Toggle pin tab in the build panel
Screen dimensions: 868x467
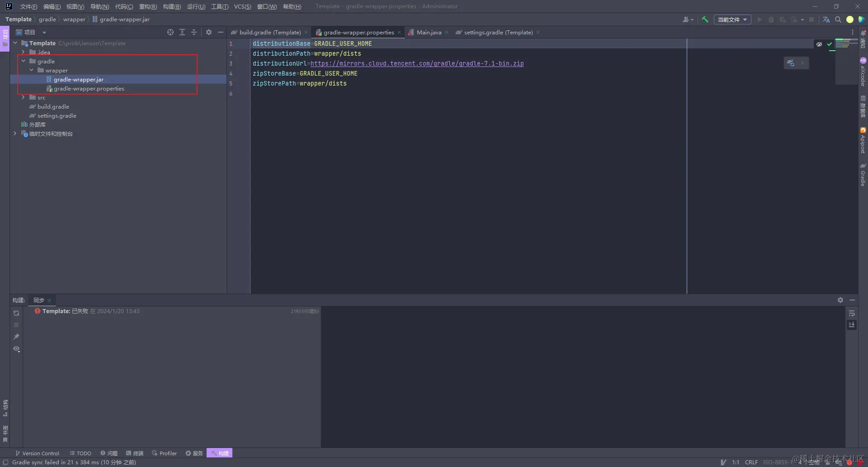tap(16, 337)
